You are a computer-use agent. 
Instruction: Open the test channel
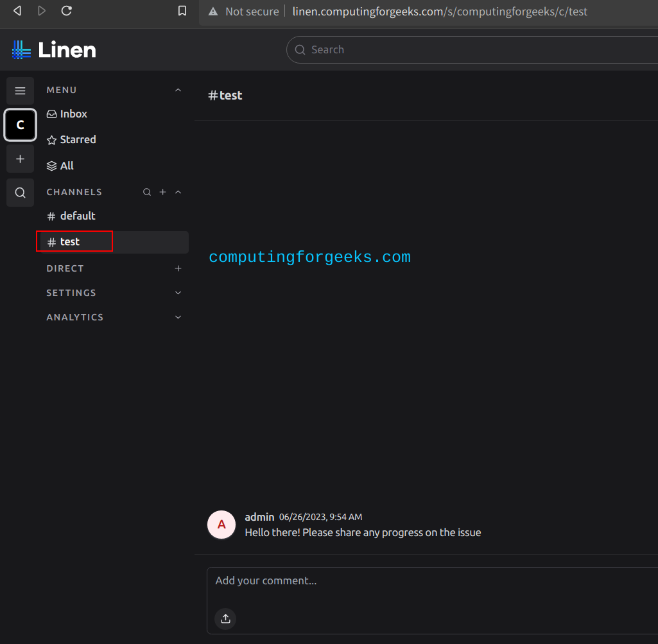point(114,242)
